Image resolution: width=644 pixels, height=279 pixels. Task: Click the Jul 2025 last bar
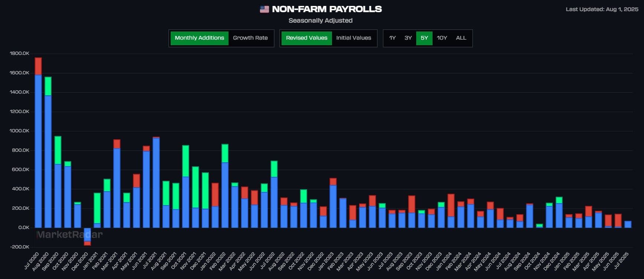pyautogui.click(x=628, y=224)
